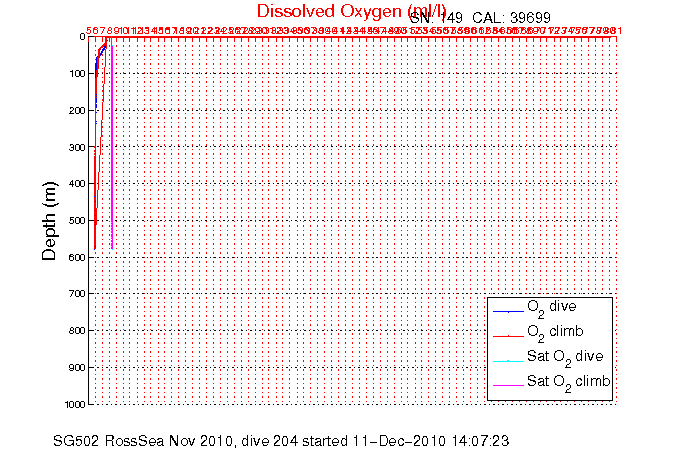Click the depth tick label 200
This screenshot has height=454, width=681.
tap(77, 110)
